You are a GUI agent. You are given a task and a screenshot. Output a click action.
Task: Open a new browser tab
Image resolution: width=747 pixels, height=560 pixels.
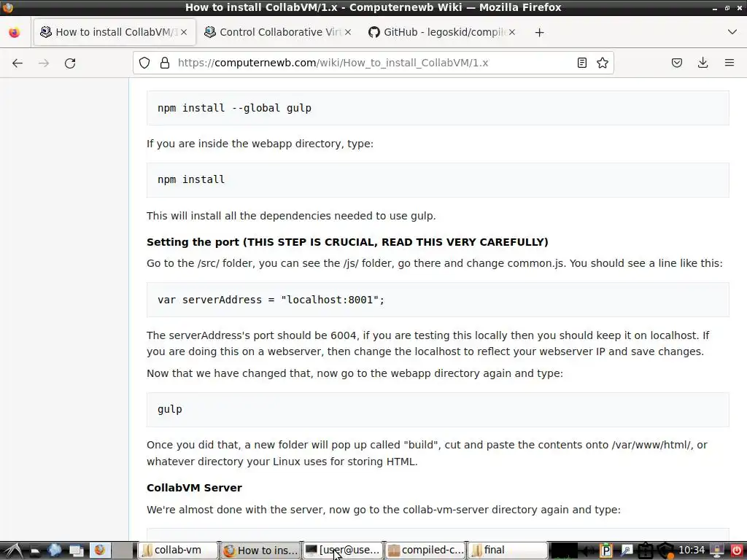click(x=539, y=32)
